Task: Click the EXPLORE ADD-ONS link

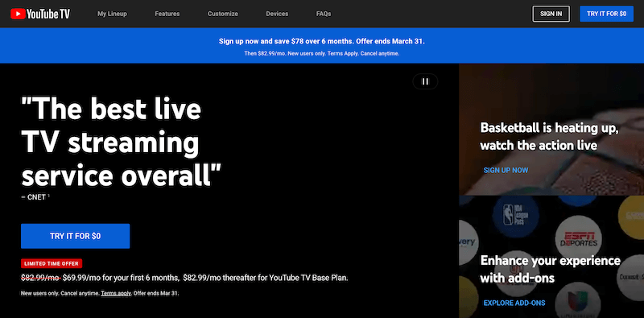Action: [x=514, y=303]
